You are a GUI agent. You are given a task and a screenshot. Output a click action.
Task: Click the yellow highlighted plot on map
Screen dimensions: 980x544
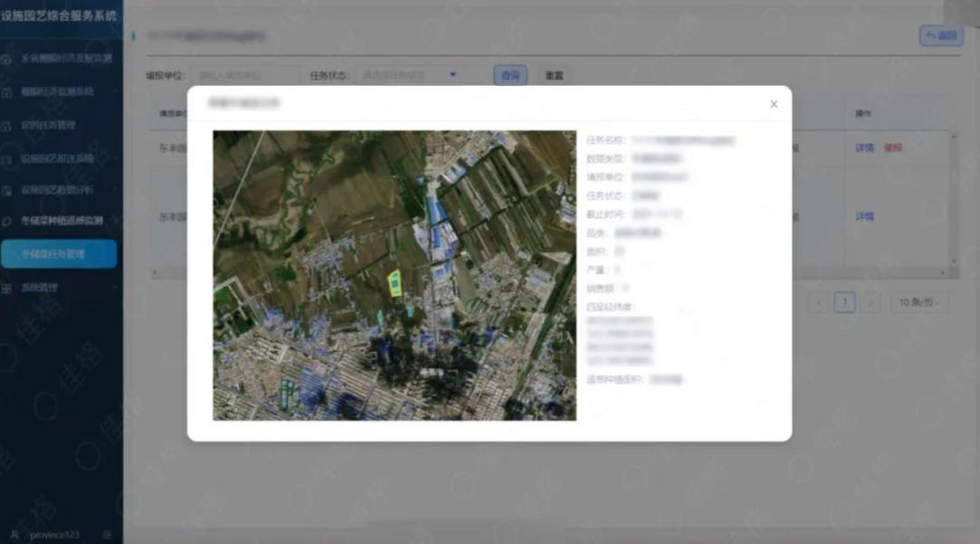tap(395, 282)
